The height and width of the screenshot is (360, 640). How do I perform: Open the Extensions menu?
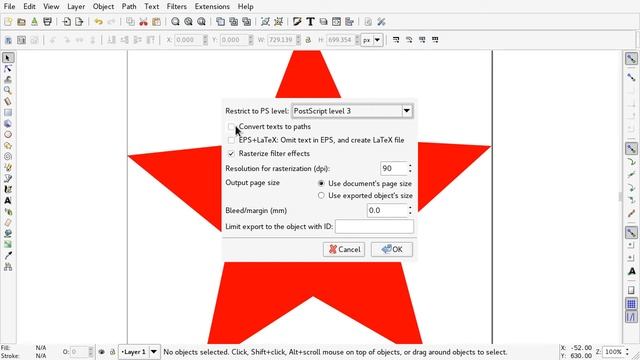click(x=212, y=7)
